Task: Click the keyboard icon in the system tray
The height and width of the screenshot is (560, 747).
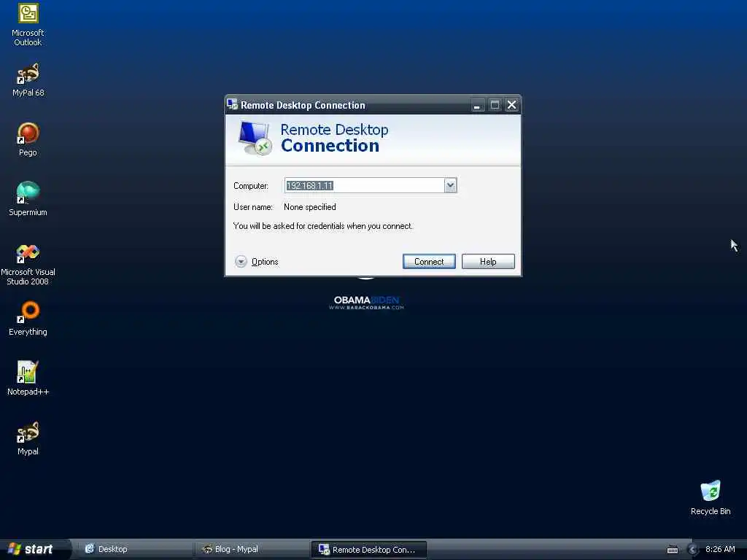Action: click(x=672, y=550)
